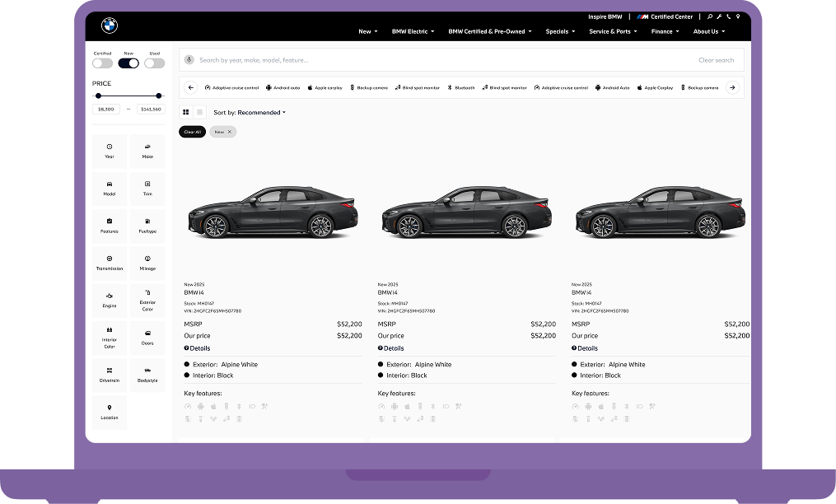Open the Year filter tile

(x=110, y=152)
